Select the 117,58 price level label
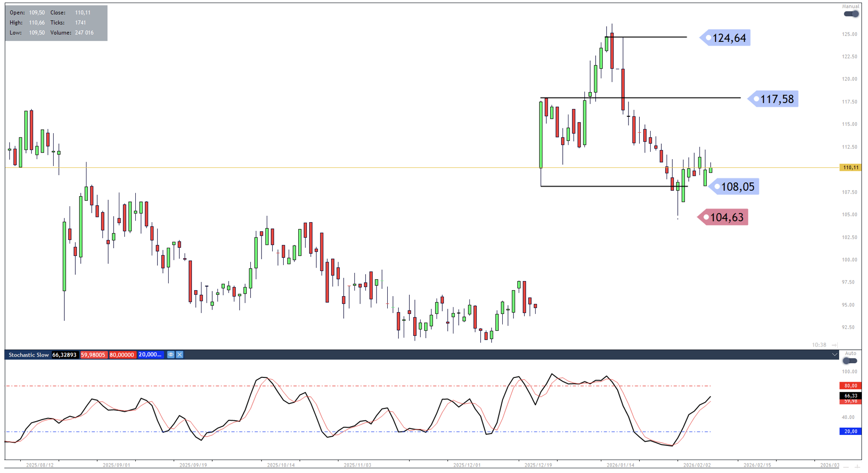 (776, 99)
